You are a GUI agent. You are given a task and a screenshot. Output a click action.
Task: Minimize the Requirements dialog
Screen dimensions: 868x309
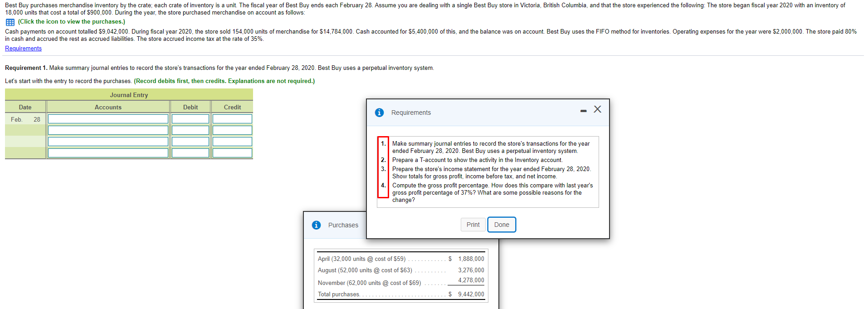point(584,111)
